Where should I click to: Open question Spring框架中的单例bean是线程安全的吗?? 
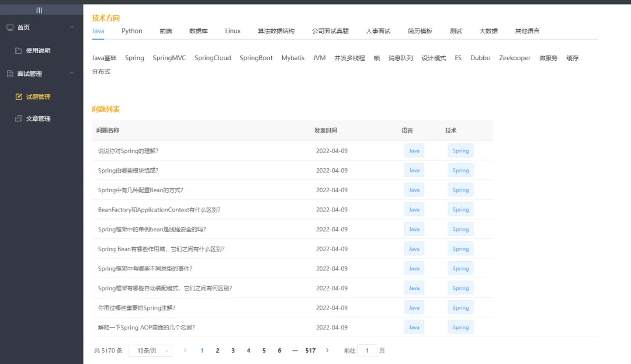(x=152, y=229)
